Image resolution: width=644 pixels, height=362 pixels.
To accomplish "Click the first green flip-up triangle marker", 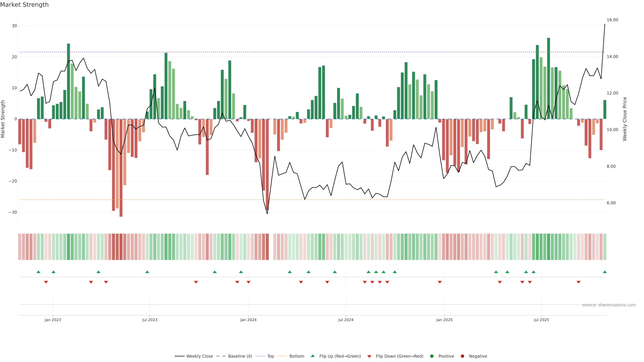I will tap(38, 272).
